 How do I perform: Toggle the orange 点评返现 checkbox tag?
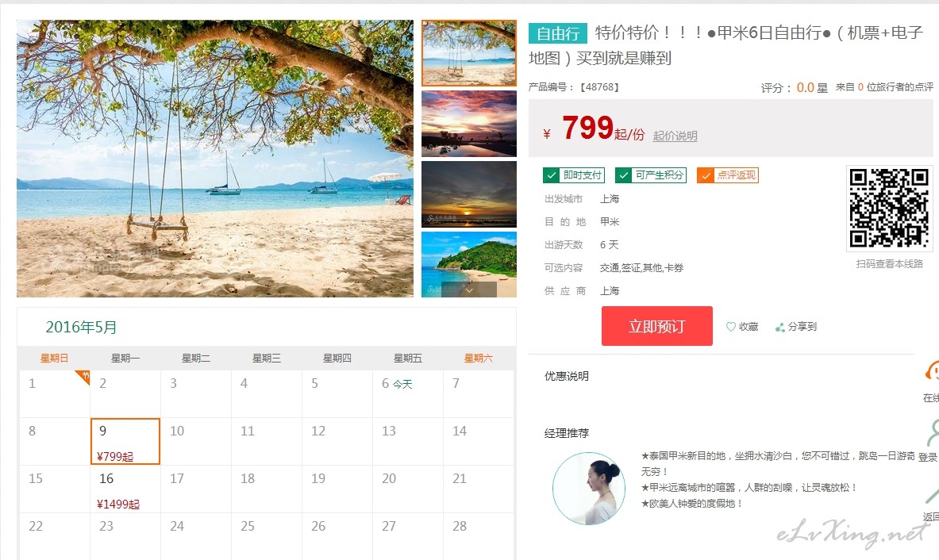click(728, 175)
